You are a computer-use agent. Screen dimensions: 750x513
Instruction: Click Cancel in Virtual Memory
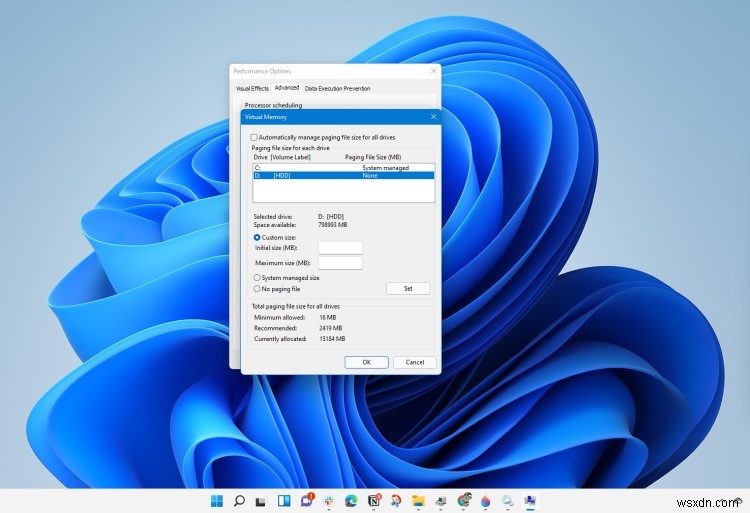pyautogui.click(x=415, y=362)
